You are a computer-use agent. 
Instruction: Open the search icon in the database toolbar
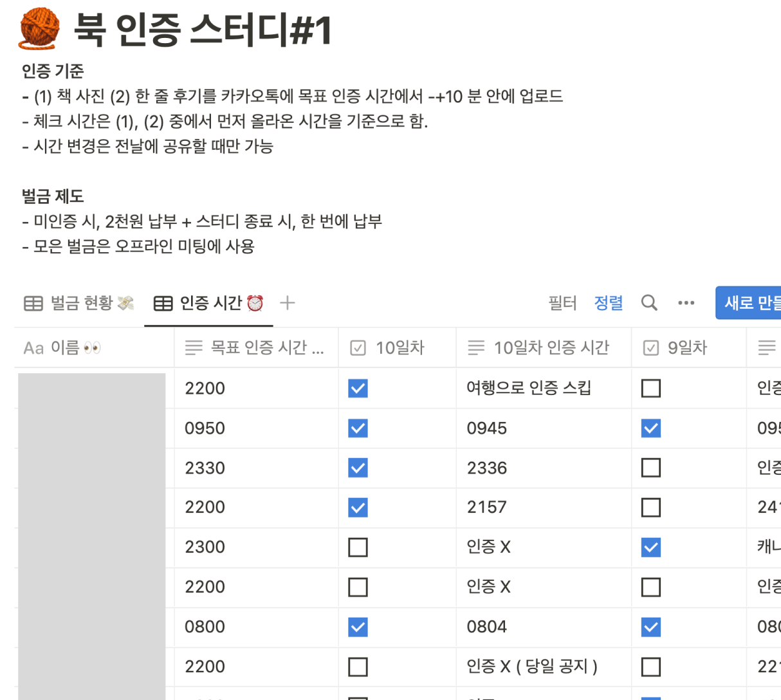649,302
